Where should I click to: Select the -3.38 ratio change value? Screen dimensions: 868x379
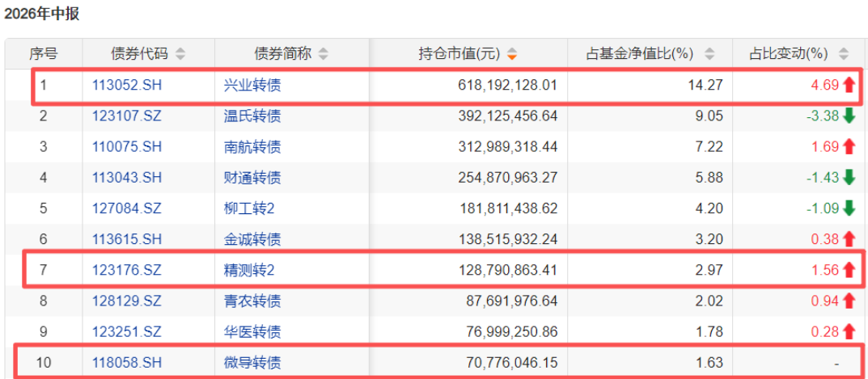tap(822, 116)
